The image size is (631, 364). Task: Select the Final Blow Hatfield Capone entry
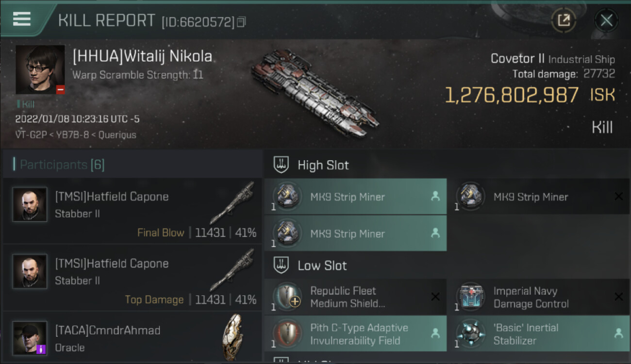click(x=132, y=211)
